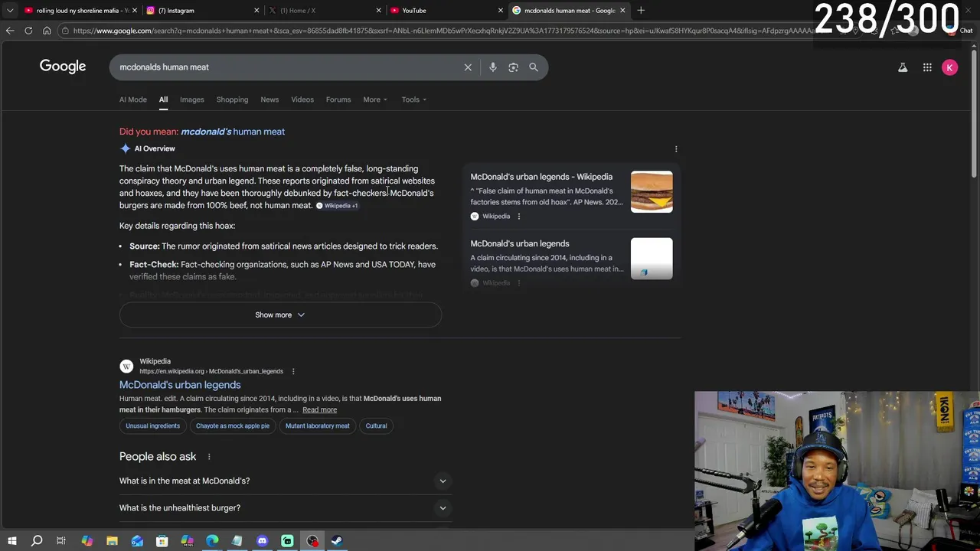Open McDonald's urban legends Wikipedia result
This screenshot has height=551, width=980.
(x=180, y=385)
